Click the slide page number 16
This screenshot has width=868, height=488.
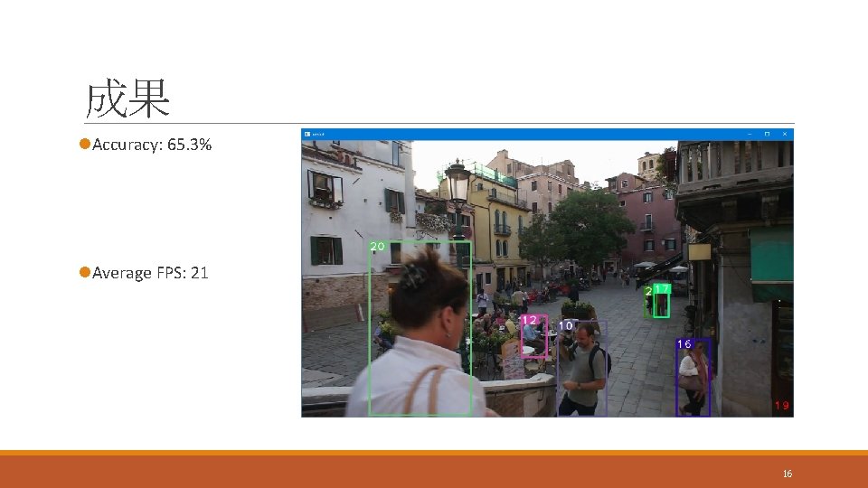(x=788, y=474)
